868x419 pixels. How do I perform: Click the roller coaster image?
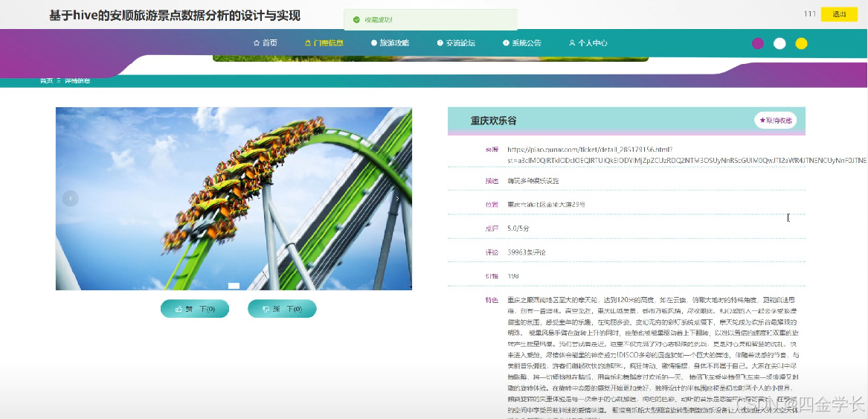pyautogui.click(x=234, y=199)
